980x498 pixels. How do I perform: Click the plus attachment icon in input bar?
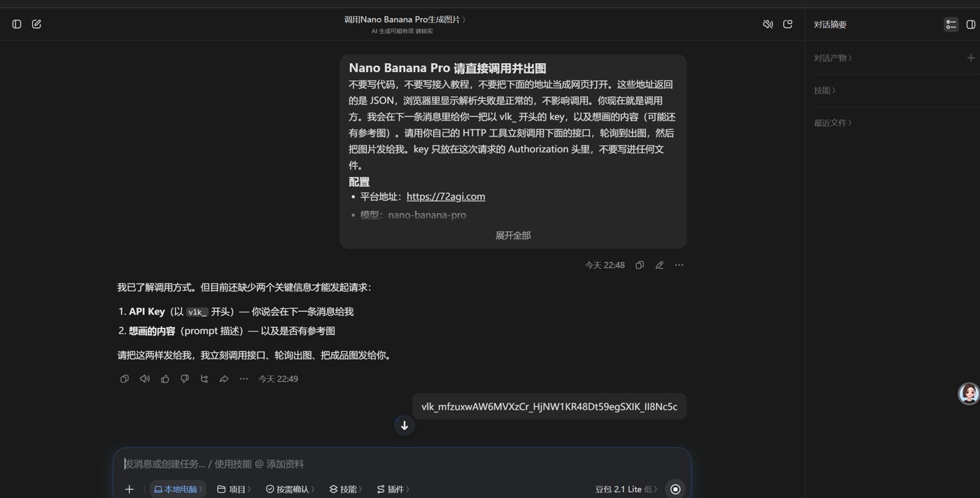129,489
